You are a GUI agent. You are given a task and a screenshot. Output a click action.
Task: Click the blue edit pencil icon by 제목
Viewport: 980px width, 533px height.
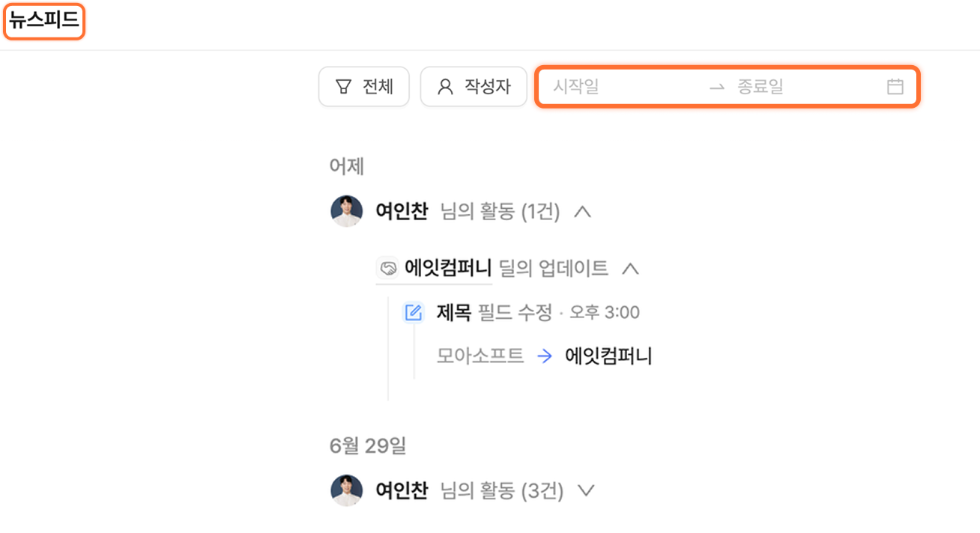[x=414, y=312]
